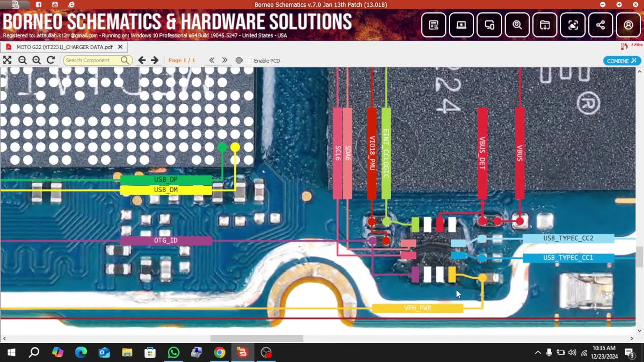Click the Borneo logo in title bar

point(15,4)
